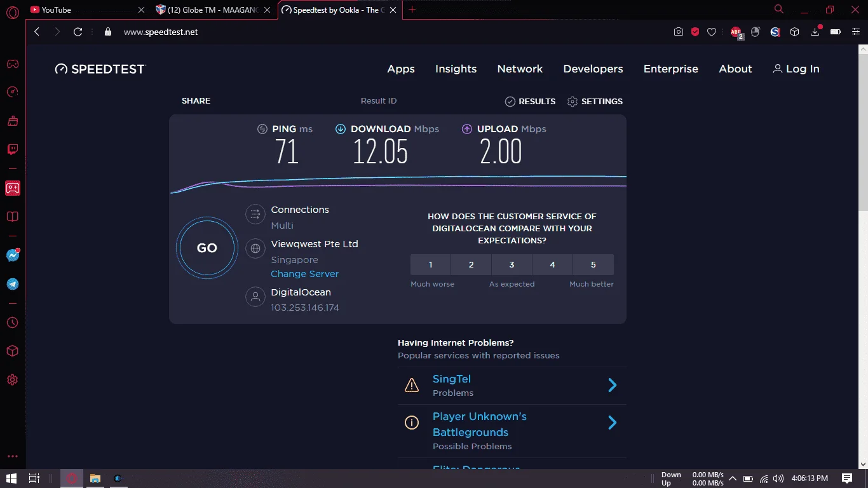Open Bookmarks book icon in sidebar
The width and height of the screenshot is (868, 488).
click(x=12, y=217)
